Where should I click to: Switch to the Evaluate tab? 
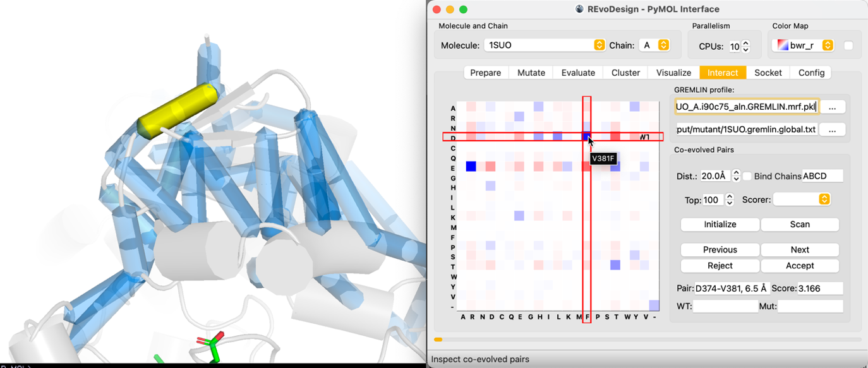click(578, 73)
